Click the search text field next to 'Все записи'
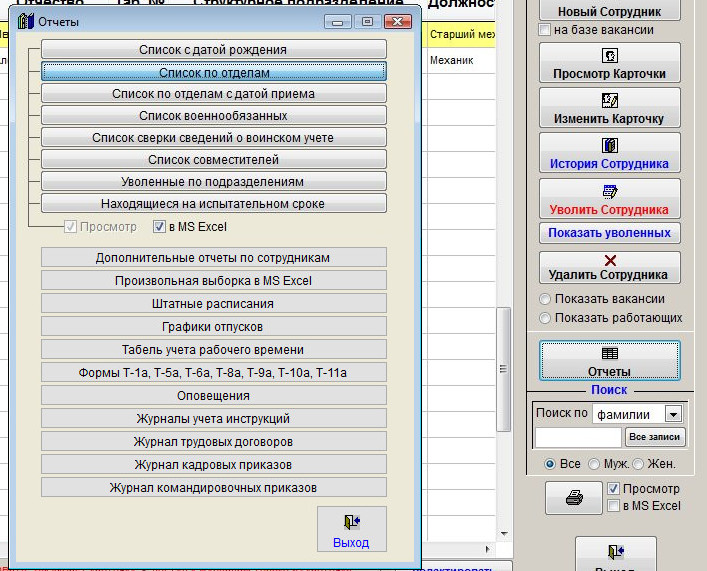 578,437
